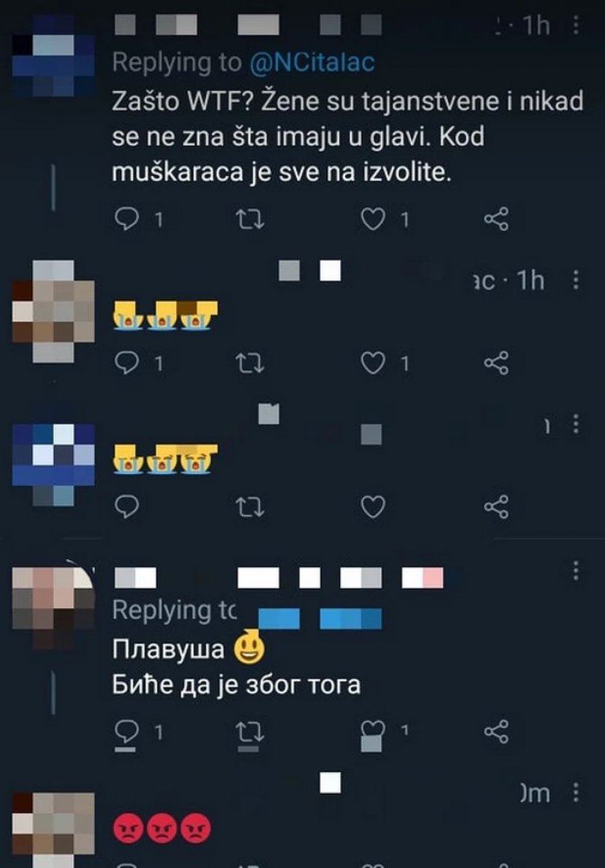The width and height of the screenshot is (605, 868).
Task: Retweet the first crying emoji tweet
Action: tap(250, 364)
